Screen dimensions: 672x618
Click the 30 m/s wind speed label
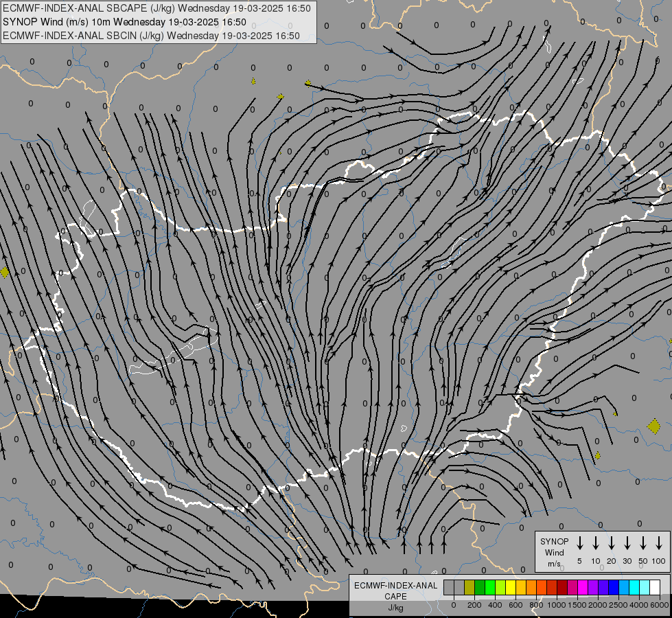tap(627, 561)
